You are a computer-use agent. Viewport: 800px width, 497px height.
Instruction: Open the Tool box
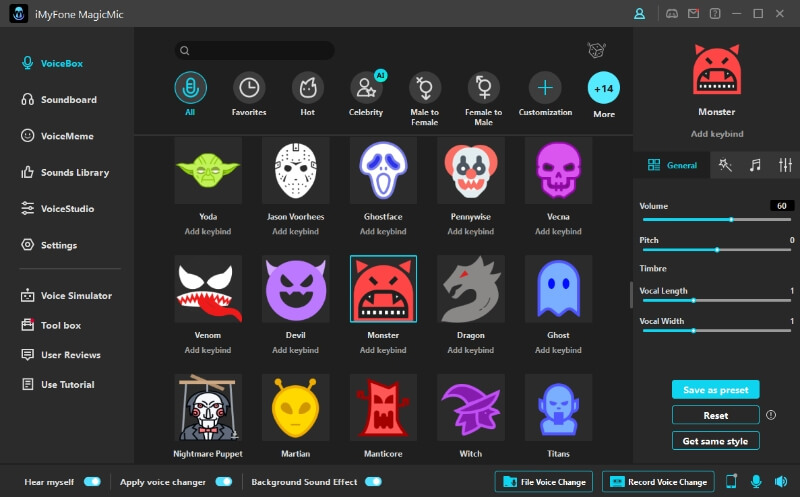pos(51,325)
